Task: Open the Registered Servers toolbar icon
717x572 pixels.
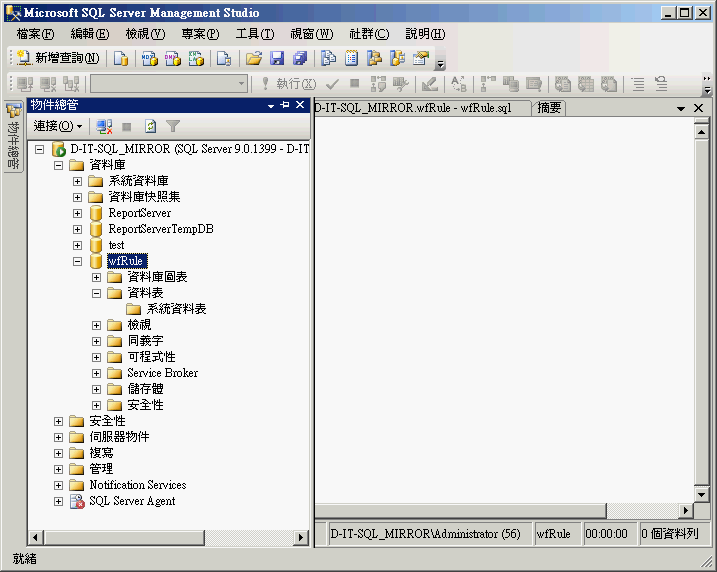Action: pos(328,58)
